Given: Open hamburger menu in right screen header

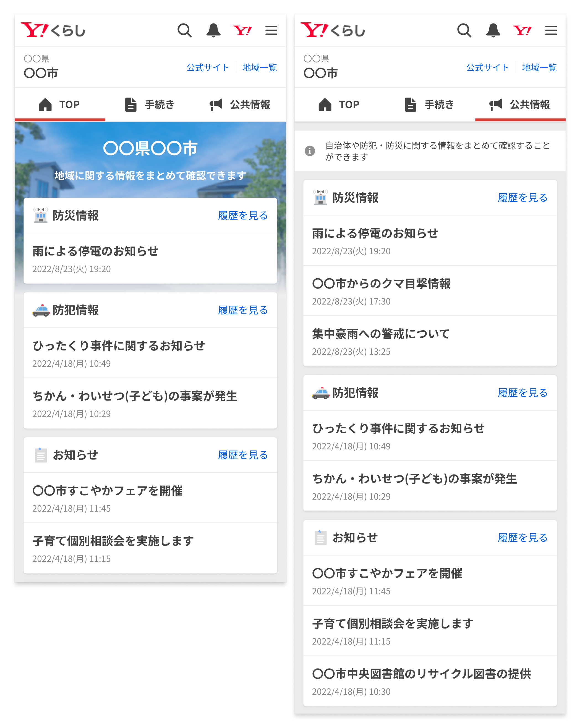Looking at the screenshot, I should (551, 30).
